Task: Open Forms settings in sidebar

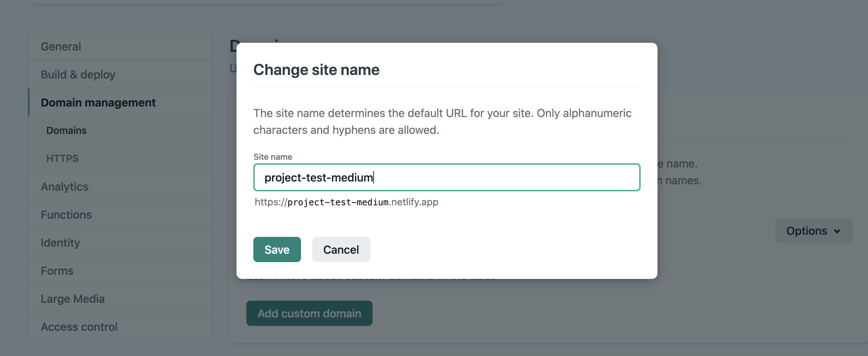Action: tap(57, 271)
